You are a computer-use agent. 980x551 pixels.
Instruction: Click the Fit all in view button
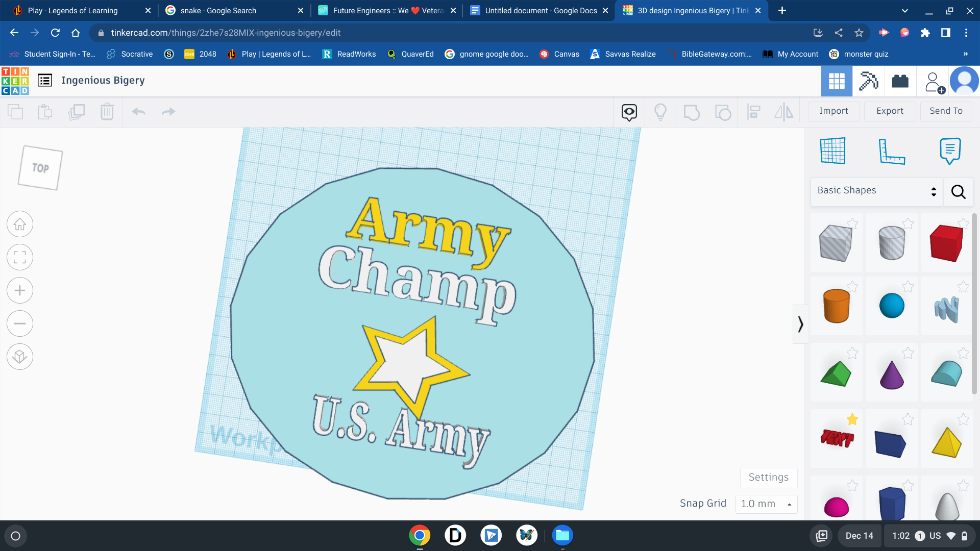[20, 257]
